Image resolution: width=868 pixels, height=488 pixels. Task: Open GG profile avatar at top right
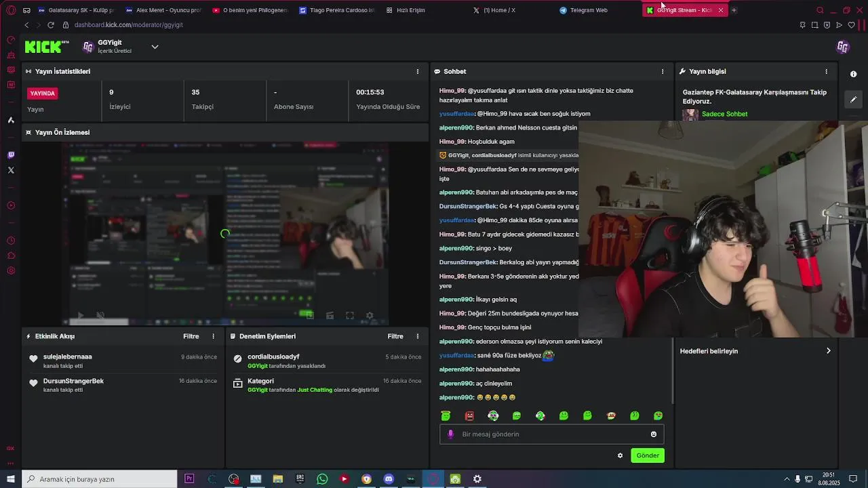(x=843, y=47)
